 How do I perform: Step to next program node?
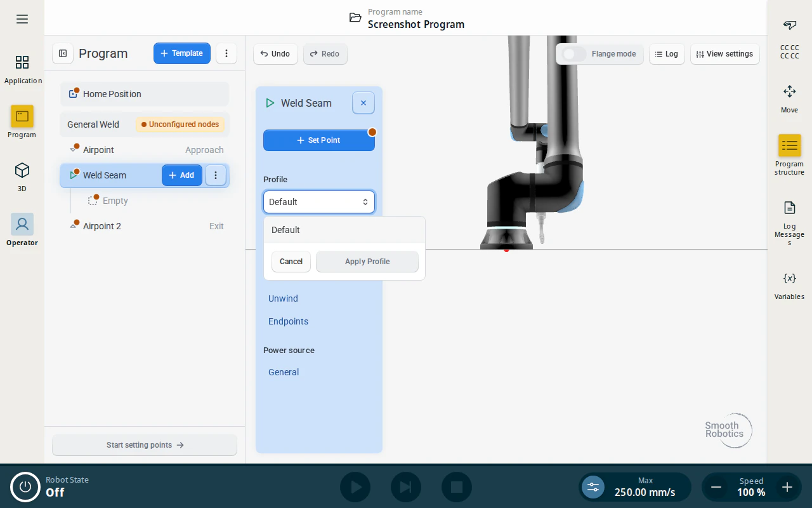(406, 487)
